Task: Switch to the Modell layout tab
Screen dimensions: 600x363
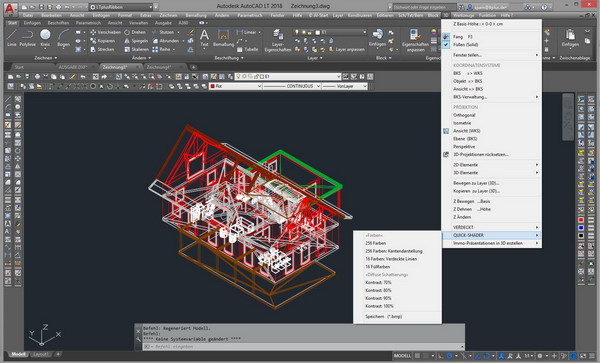Action: [x=18, y=354]
